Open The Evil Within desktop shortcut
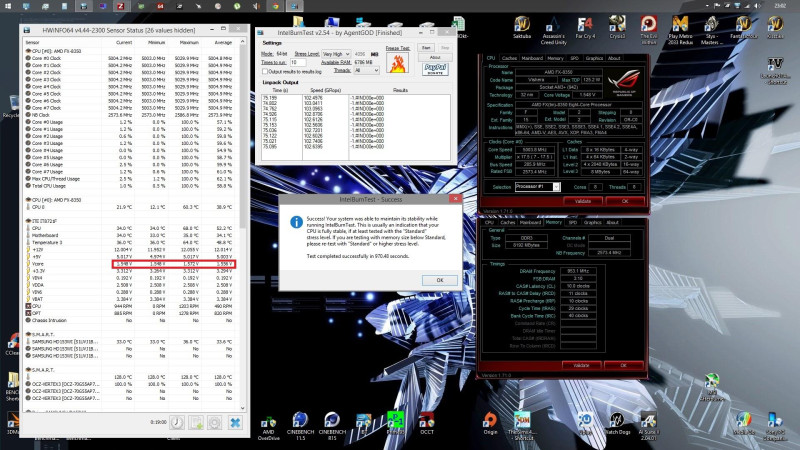The image size is (800, 450). 648,30
